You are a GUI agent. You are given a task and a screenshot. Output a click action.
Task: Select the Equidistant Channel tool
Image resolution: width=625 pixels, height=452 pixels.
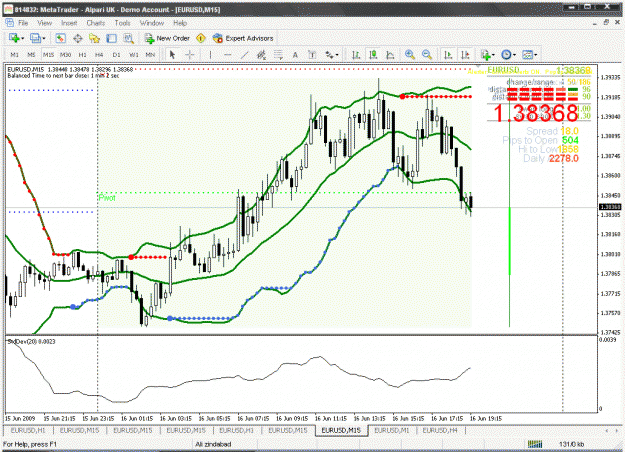tap(261, 55)
